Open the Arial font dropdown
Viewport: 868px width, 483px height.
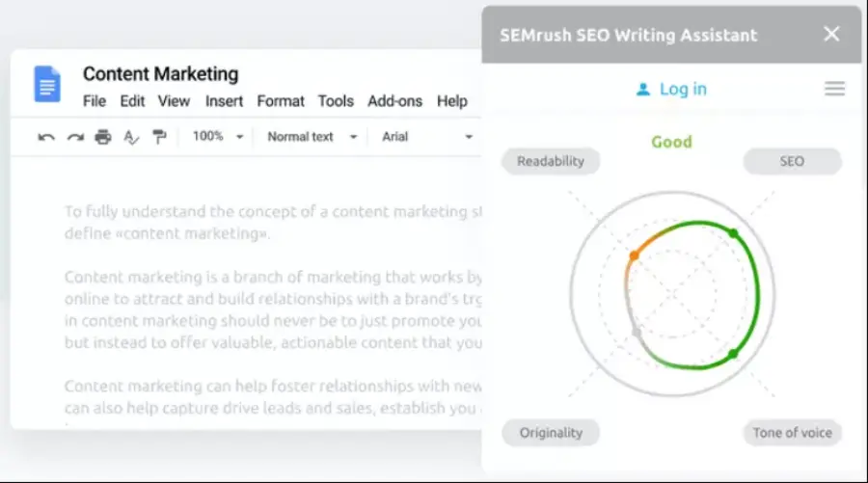pos(427,137)
